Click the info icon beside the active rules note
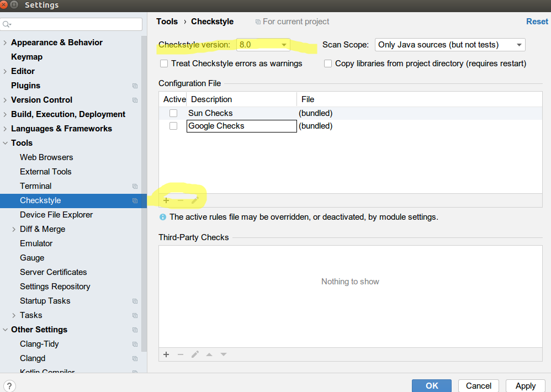The height and width of the screenshot is (392, 551). coord(162,217)
